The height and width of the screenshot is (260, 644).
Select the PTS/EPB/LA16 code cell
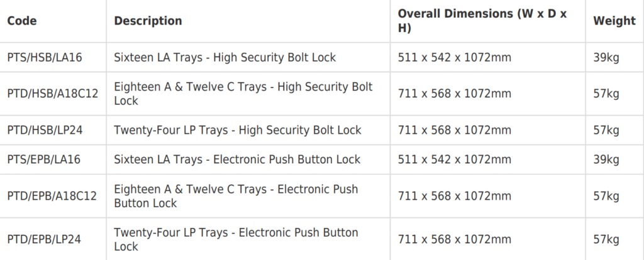point(45,160)
